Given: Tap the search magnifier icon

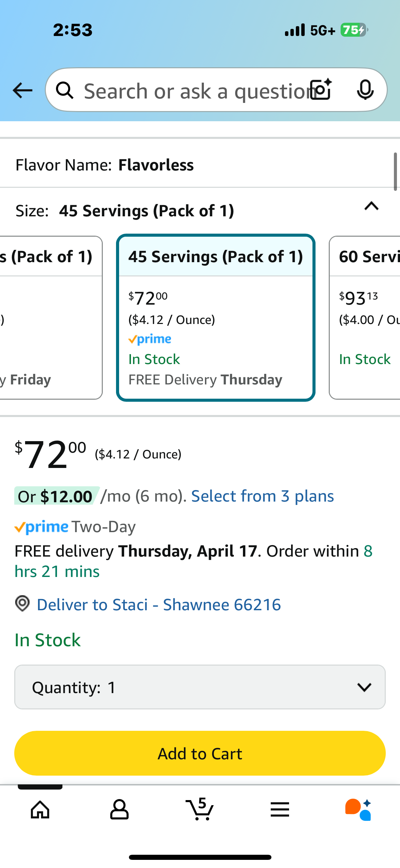Looking at the screenshot, I should (x=65, y=90).
